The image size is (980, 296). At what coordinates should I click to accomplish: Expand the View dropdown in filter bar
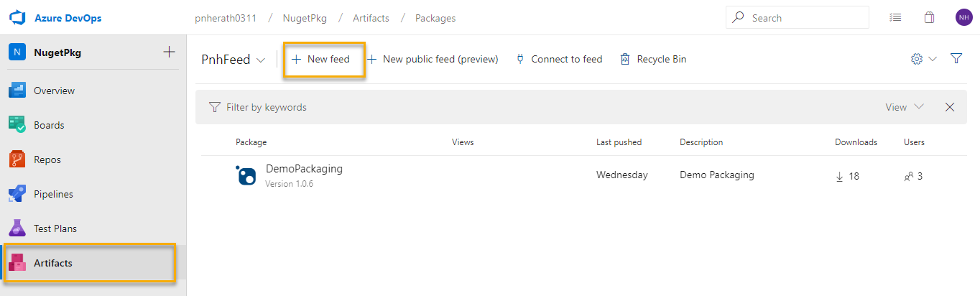[x=905, y=107]
